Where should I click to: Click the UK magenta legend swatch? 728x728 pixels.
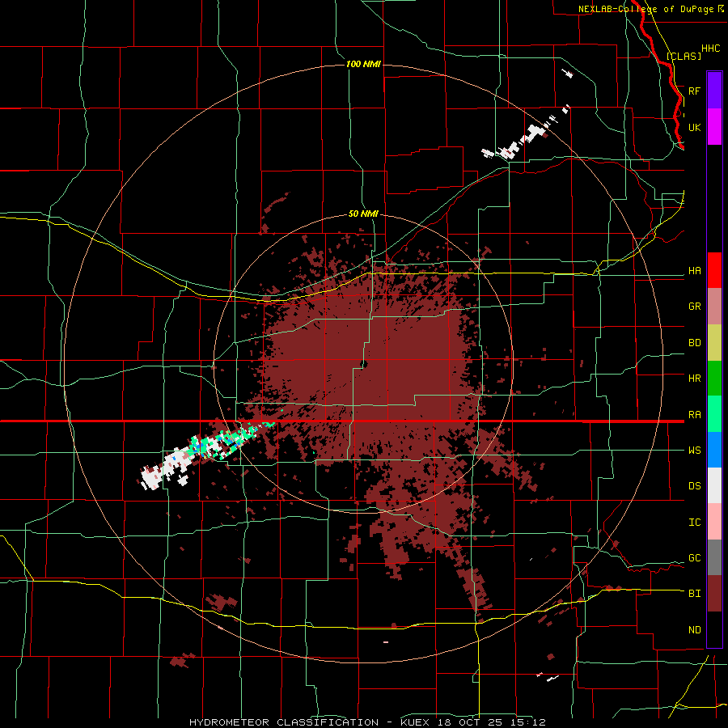714,127
